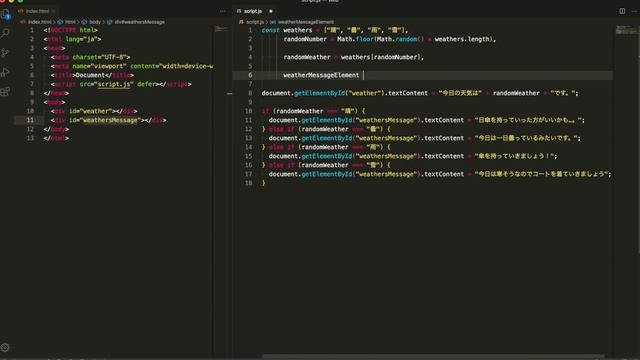This screenshot has width=640, height=360.
Task: Click the "if" keyword on line 10
Action: tap(265, 111)
